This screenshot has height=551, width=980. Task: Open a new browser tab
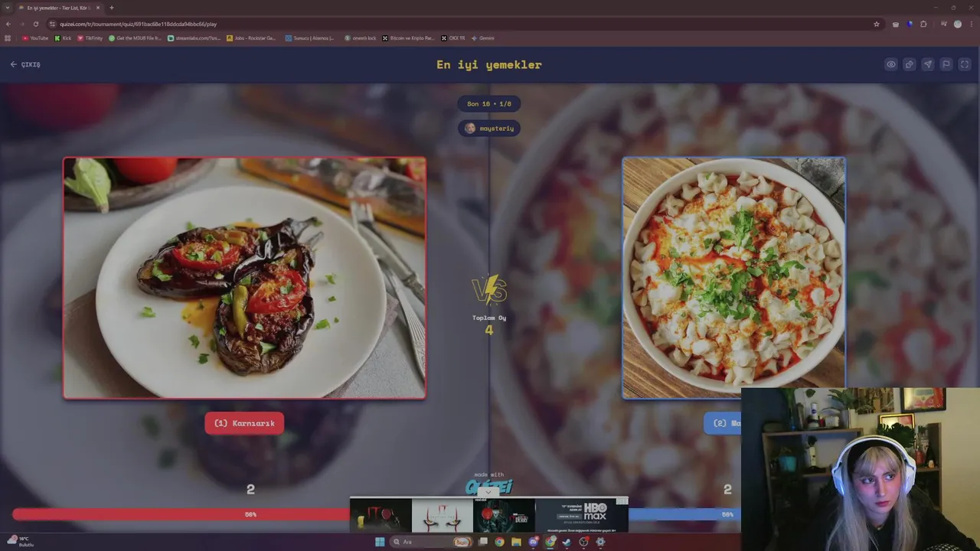[112, 8]
